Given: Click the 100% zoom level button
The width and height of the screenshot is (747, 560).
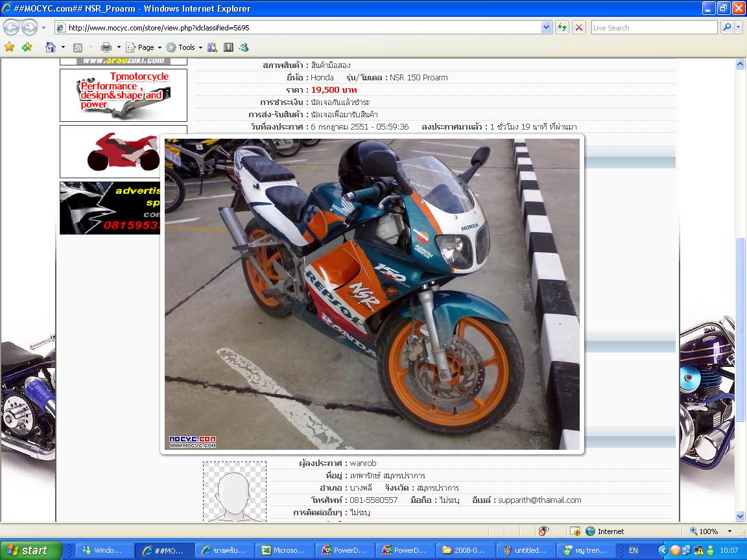Looking at the screenshot, I should [704, 531].
